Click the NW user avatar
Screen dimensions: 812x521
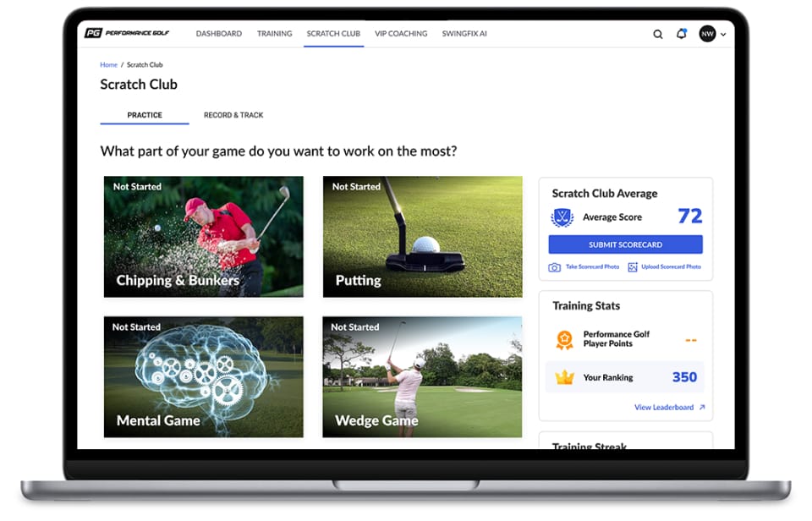[x=707, y=34]
